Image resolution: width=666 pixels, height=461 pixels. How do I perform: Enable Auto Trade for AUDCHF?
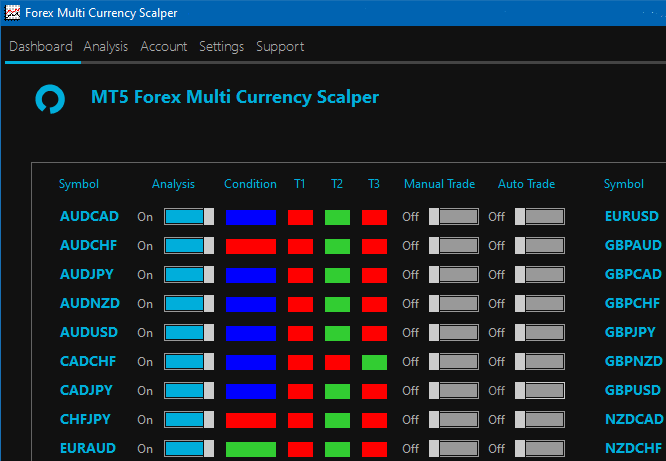(x=540, y=246)
